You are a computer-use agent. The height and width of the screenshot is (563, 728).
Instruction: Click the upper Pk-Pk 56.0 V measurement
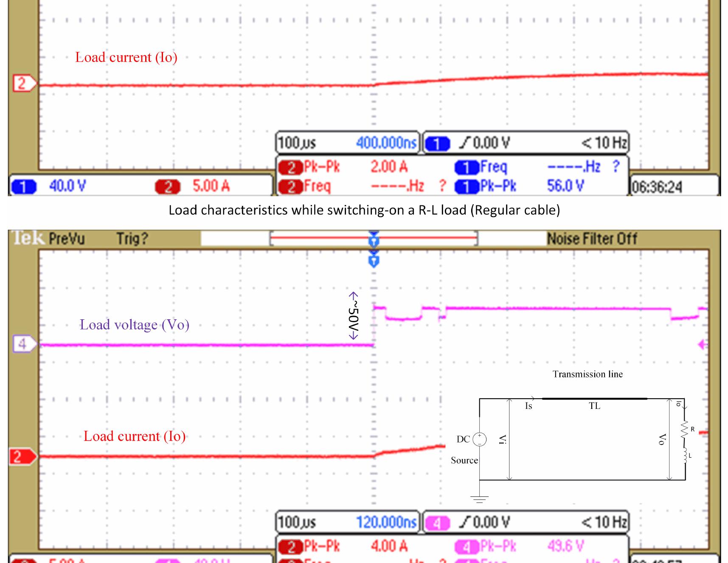pyautogui.click(x=520, y=186)
